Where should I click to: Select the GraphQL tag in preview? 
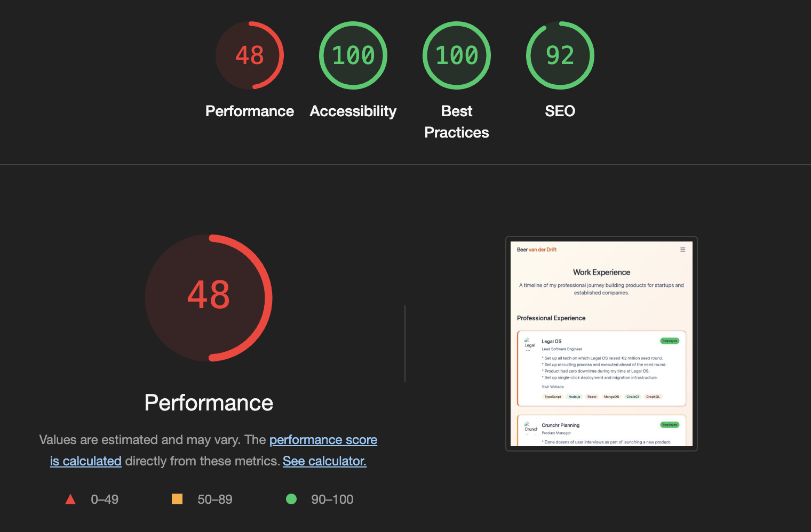[653, 397]
